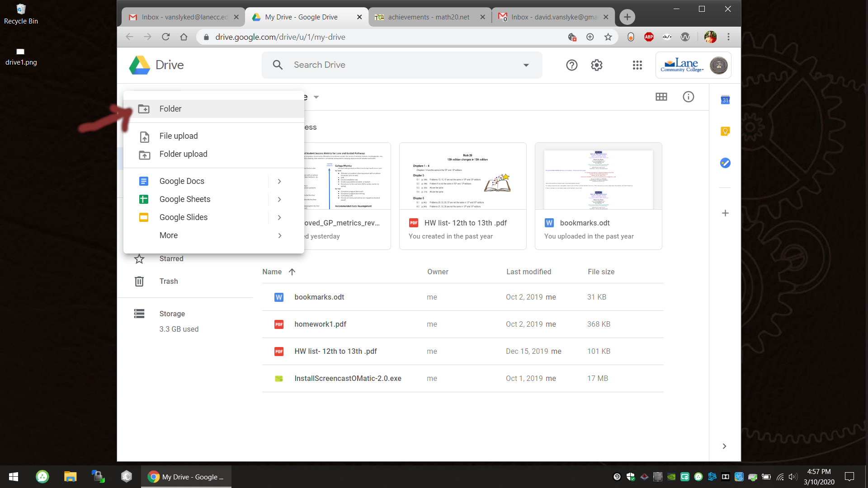The width and height of the screenshot is (868, 488).
Task: Bookmark this page with star
Action: coord(608,37)
